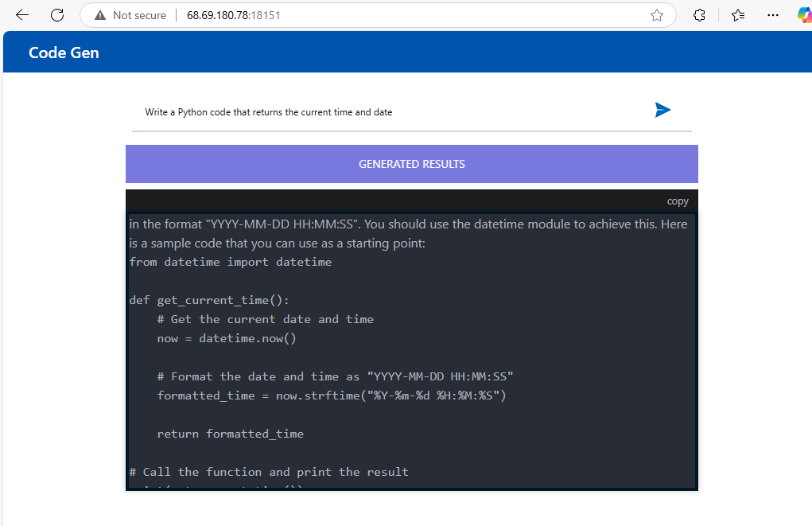The width and height of the screenshot is (812, 526).
Task: Click the dark code block header bar
Action: (x=398, y=201)
